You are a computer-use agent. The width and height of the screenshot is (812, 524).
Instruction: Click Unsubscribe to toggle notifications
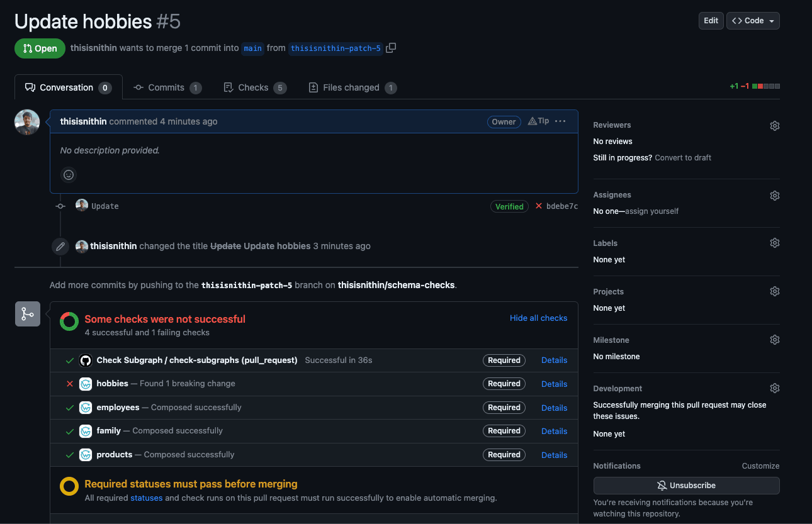click(686, 485)
